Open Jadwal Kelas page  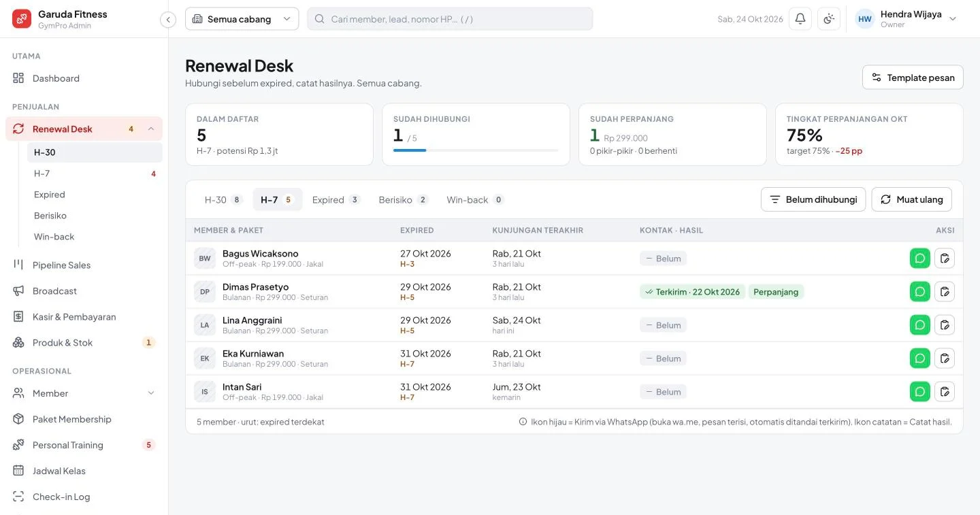[84, 471]
